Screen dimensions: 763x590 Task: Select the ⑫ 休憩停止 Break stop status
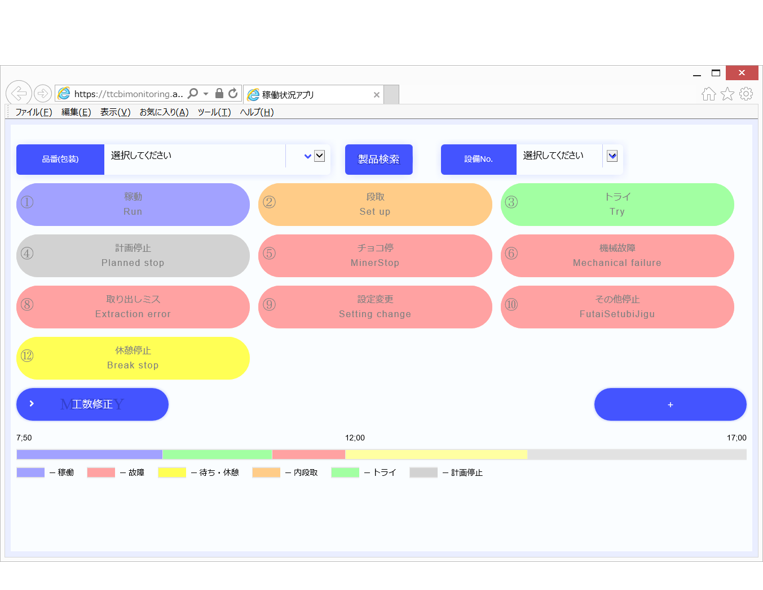pyautogui.click(x=133, y=358)
